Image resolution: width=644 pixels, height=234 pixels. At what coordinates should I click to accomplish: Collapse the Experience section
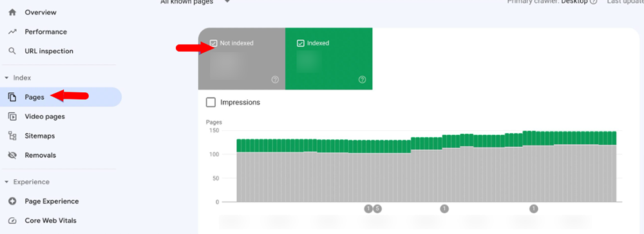tap(6, 182)
